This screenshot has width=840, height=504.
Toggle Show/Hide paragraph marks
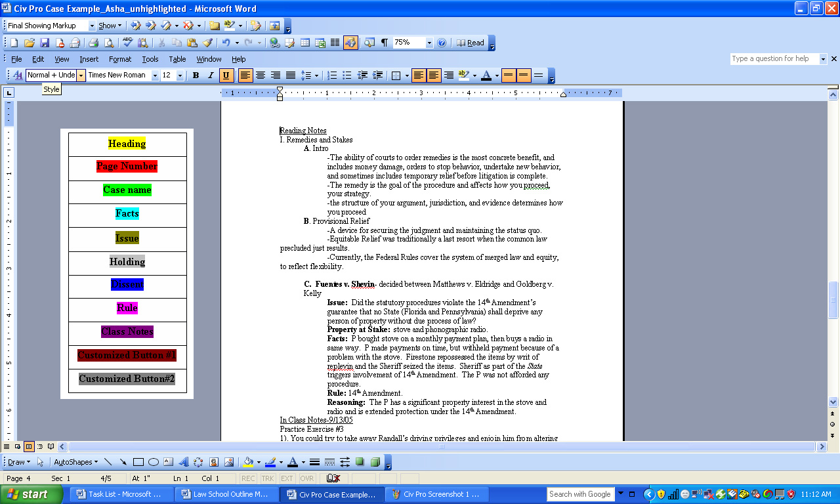click(384, 43)
